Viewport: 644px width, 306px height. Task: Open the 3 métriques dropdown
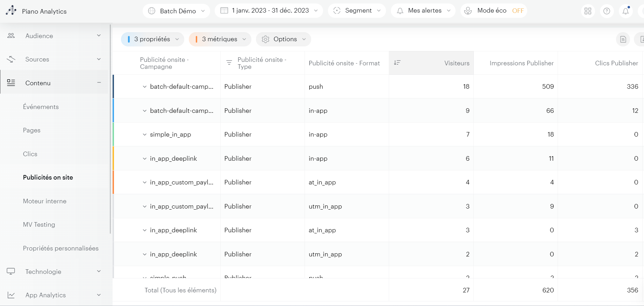point(220,39)
